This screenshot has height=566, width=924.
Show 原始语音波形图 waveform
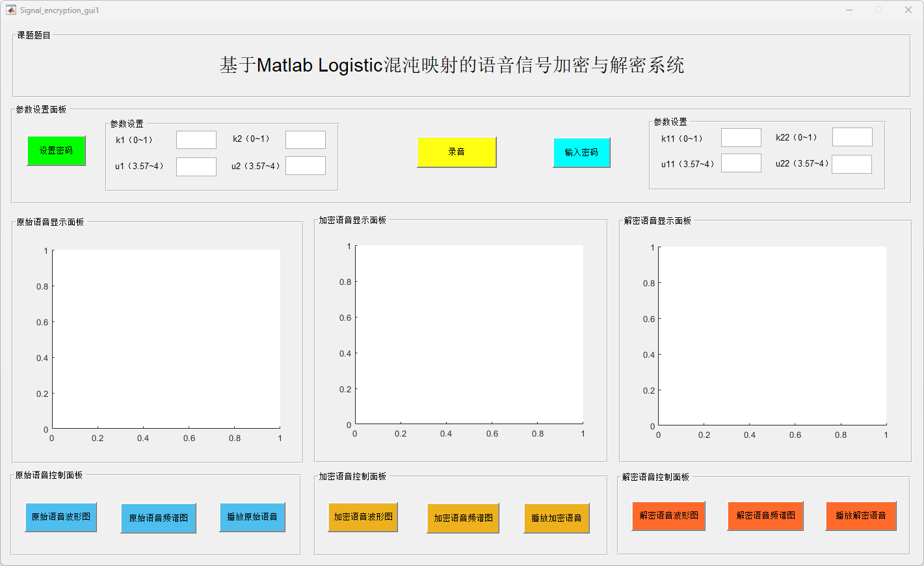click(x=61, y=517)
